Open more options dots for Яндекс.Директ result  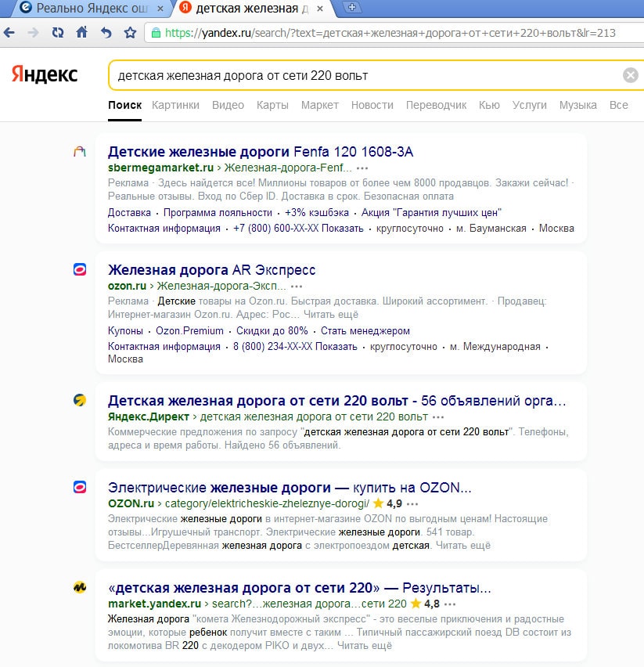438,417
